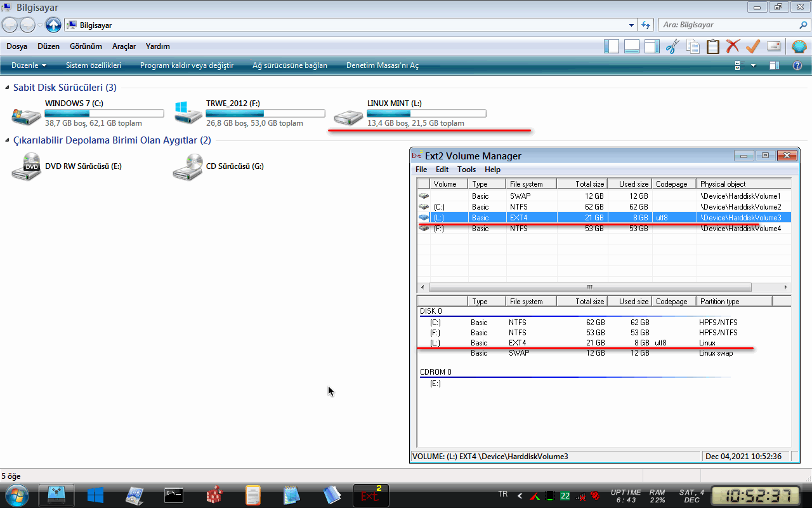This screenshot has height=508, width=812.
Task: Select the SWAP HarddiskVolume1 row
Action: coord(604,196)
